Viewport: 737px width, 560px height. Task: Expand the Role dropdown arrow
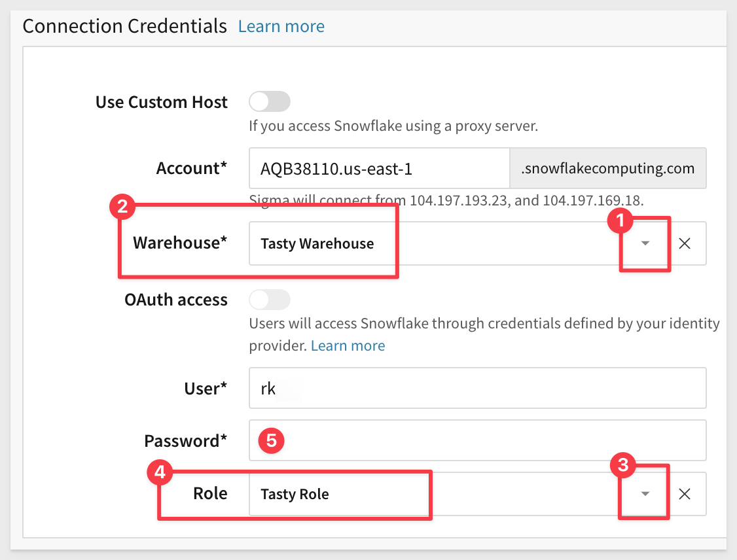point(645,494)
